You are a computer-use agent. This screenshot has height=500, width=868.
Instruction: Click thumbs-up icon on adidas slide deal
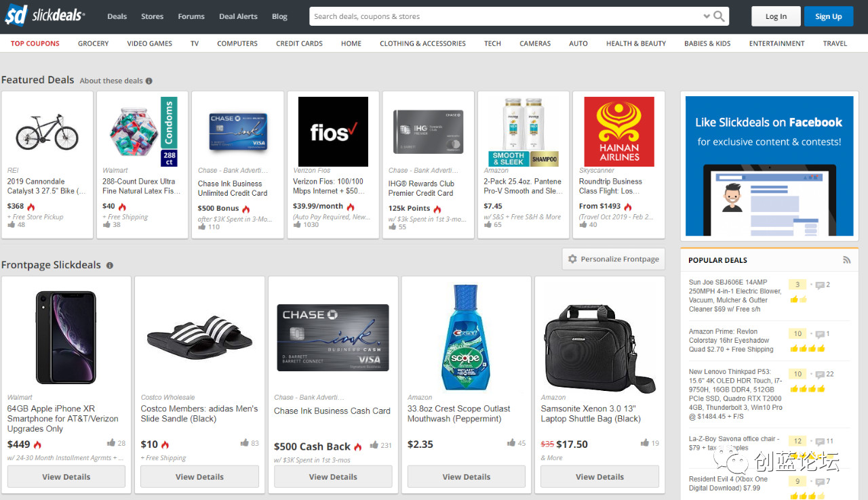(244, 443)
